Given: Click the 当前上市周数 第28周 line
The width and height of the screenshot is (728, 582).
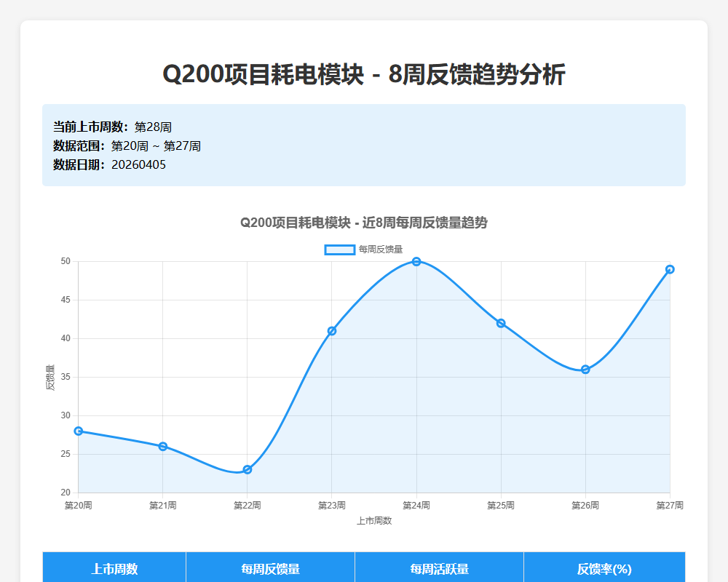Looking at the screenshot, I should click(x=112, y=127).
